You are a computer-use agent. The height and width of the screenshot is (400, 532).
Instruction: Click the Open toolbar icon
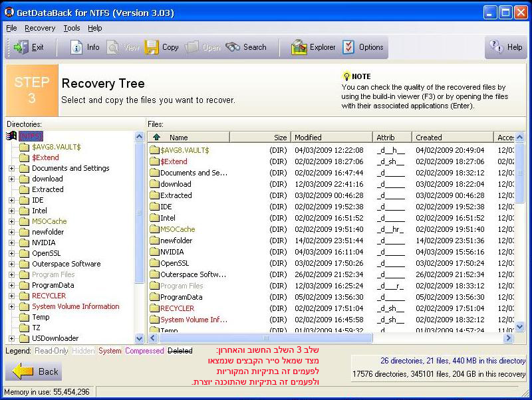192,47
